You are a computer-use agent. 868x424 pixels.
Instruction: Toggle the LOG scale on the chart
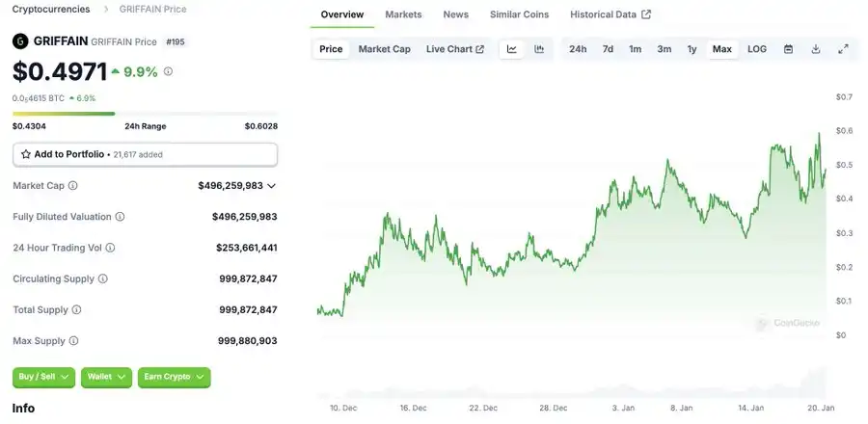757,49
